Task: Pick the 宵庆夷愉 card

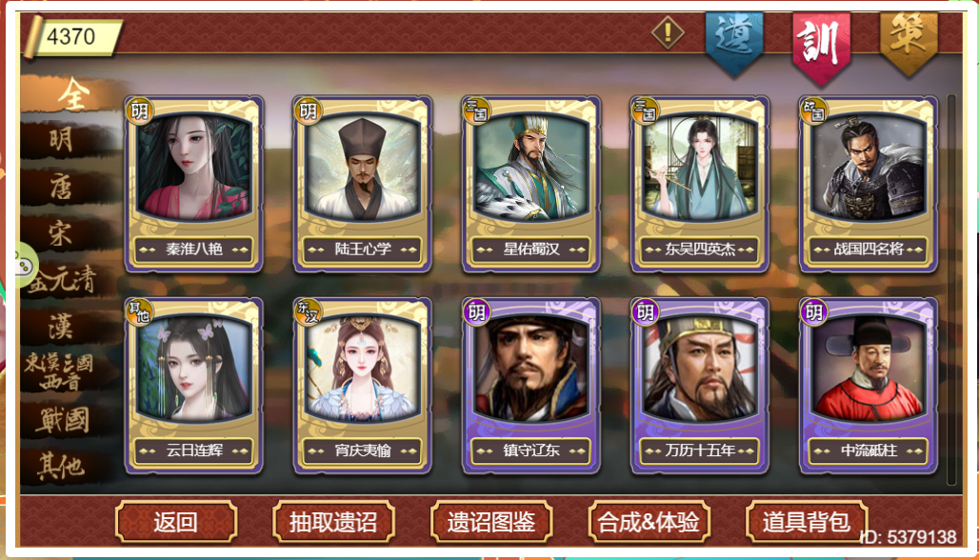Action: (362, 386)
